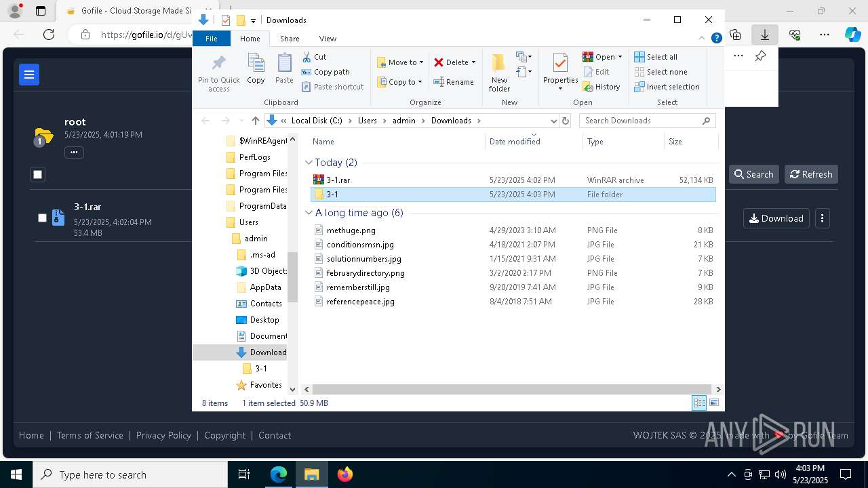
Task: Tick the select-all checkbox on Gofile page
Action: [38, 175]
